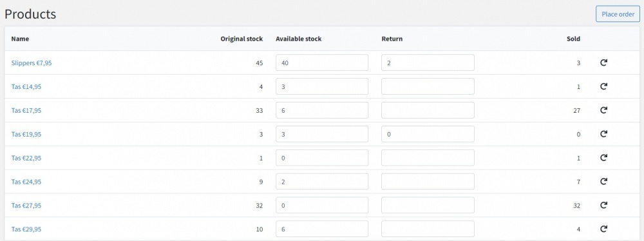Click the Place order button
Screen dimensions: 644x241
[x=618, y=14]
